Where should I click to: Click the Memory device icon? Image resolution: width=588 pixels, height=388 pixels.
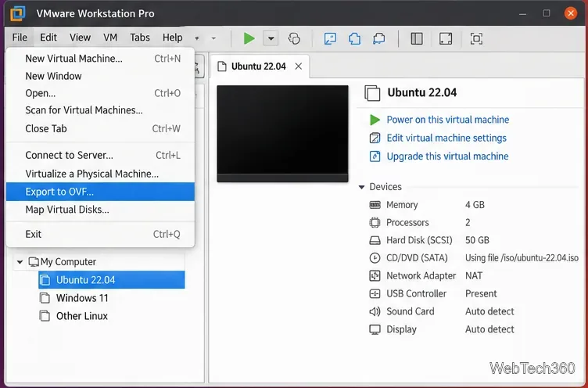coord(375,205)
